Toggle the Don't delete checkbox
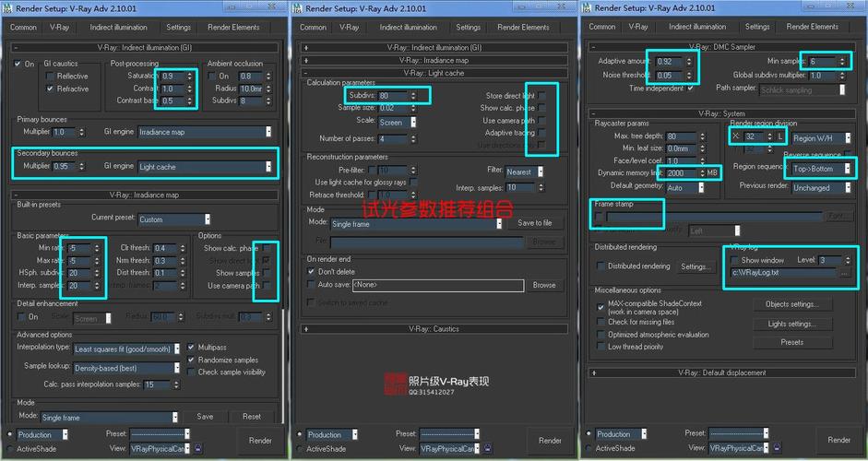 point(311,271)
